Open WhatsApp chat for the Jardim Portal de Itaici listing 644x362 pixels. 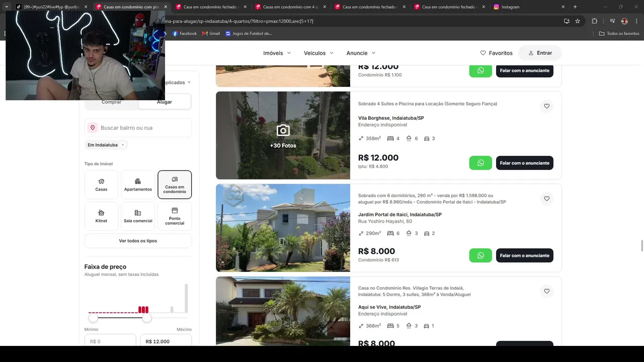click(480, 255)
